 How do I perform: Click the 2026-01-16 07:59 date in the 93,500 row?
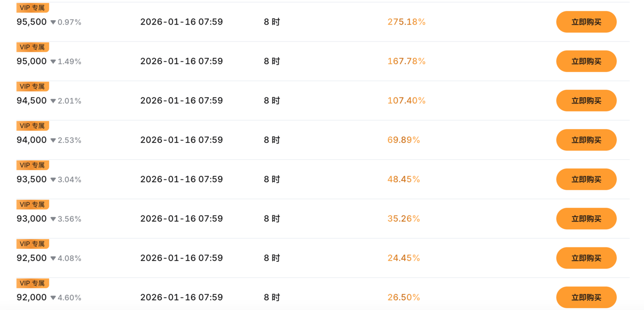[182, 179]
